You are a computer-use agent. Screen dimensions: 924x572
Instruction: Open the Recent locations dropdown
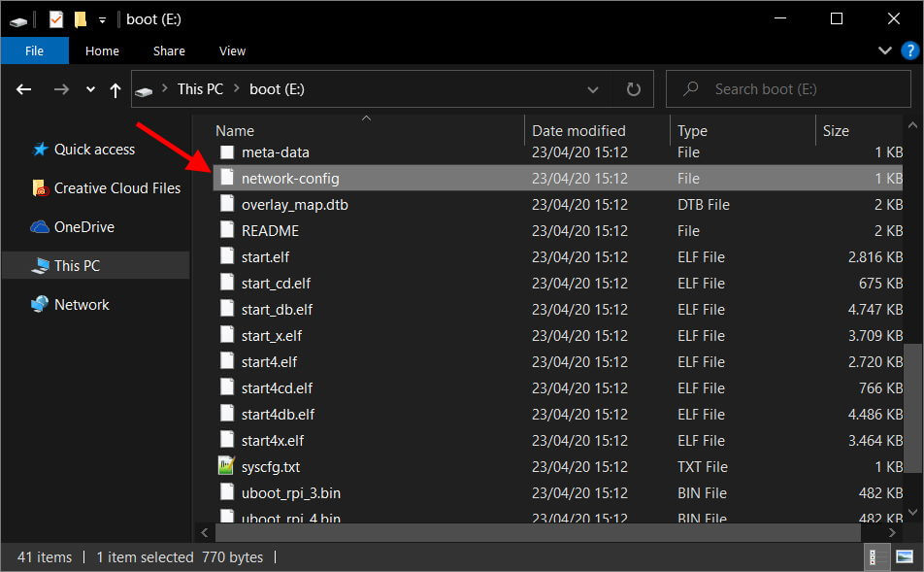point(90,89)
